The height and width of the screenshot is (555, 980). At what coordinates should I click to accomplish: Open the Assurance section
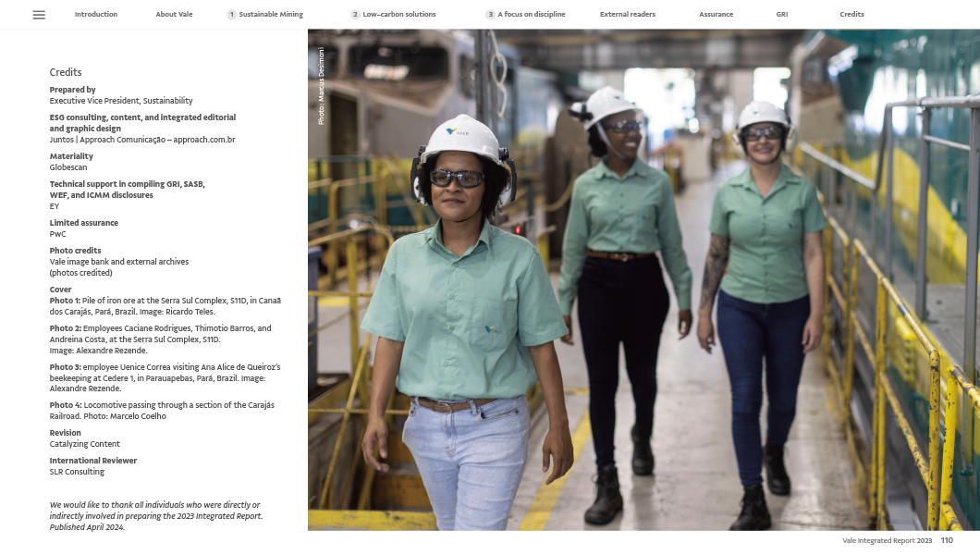(716, 15)
